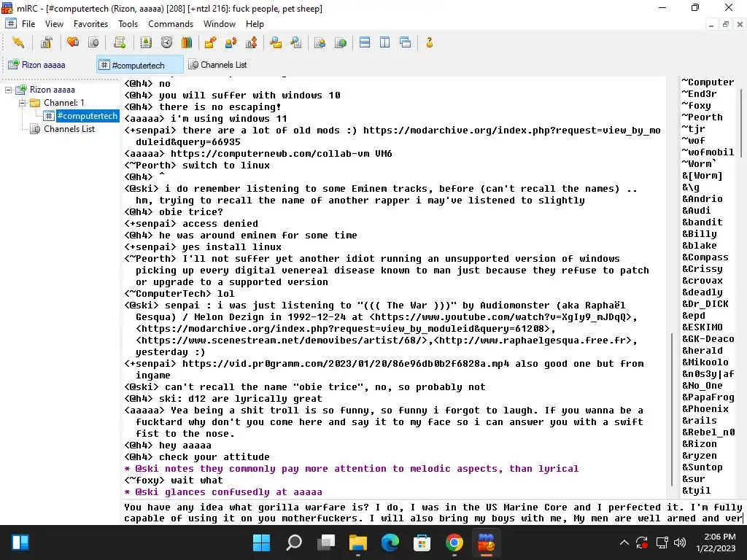Image resolution: width=747 pixels, height=560 pixels.
Task: Select &Dr_DICK in nick list
Action: (x=705, y=304)
